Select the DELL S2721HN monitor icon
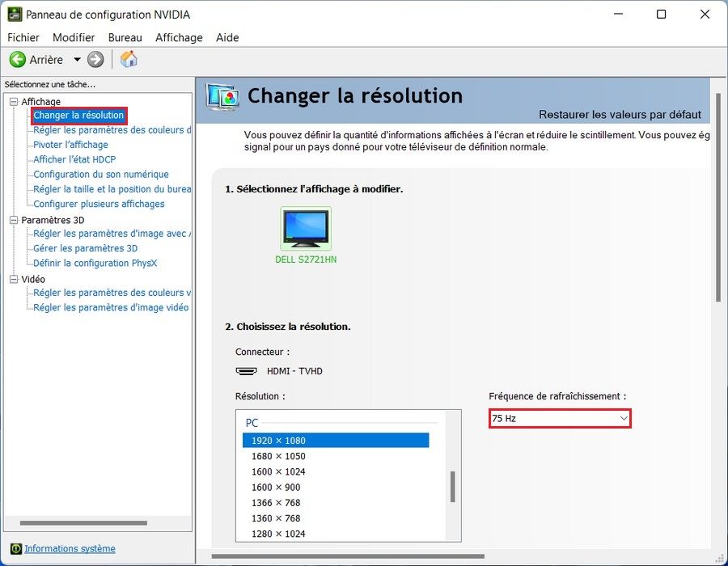728x566 pixels. pos(305,228)
